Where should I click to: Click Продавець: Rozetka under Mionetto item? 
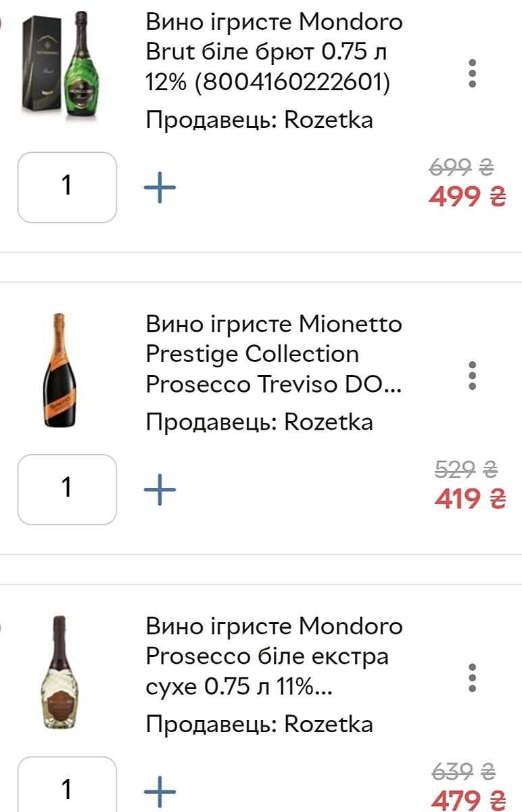click(259, 422)
